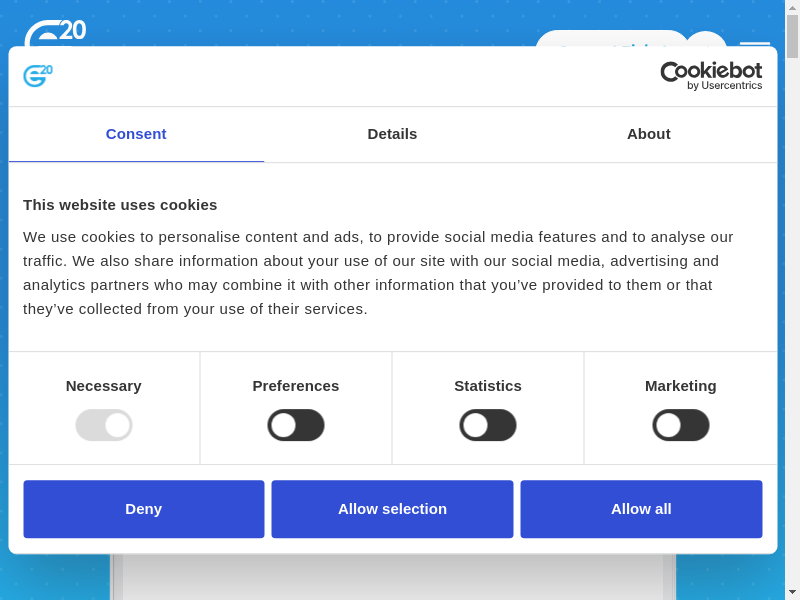
Task: Click the Cookiebot by Usercentrics logo
Action: pos(711,76)
